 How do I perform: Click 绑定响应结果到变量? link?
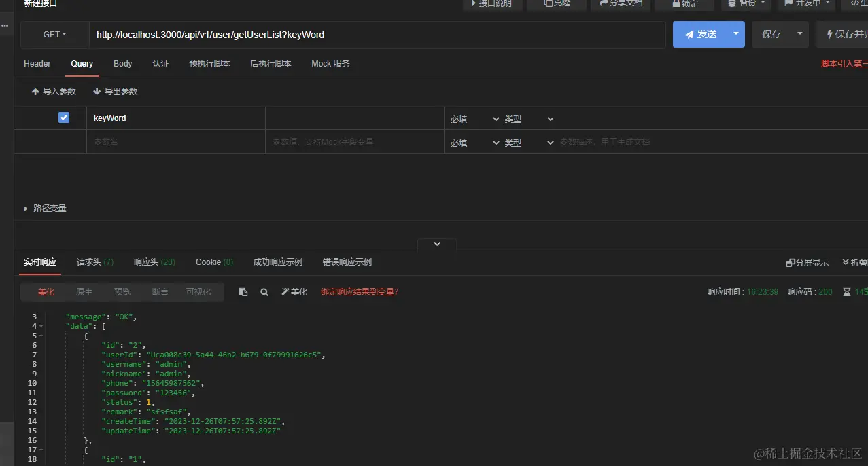click(360, 292)
